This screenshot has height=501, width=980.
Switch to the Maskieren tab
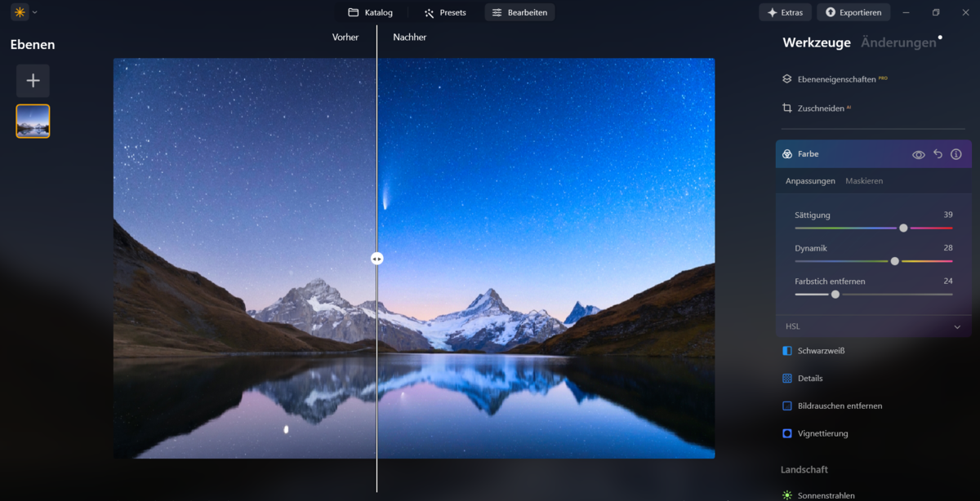(x=864, y=180)
